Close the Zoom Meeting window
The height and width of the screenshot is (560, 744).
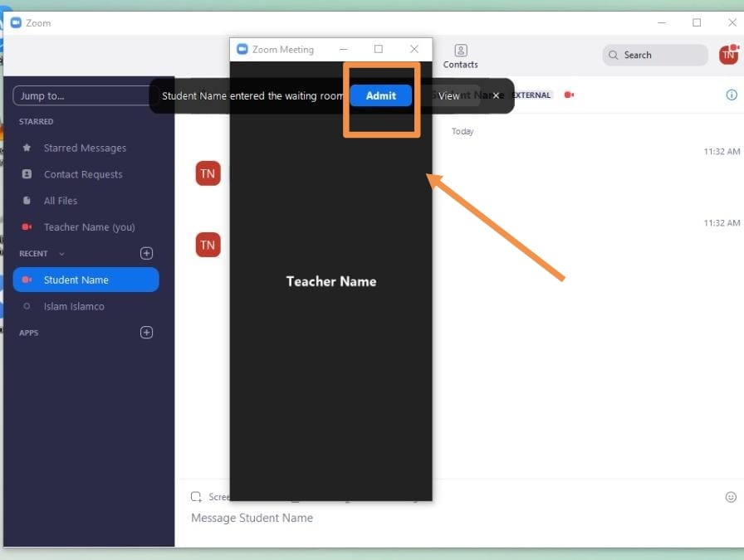point(414,49)
